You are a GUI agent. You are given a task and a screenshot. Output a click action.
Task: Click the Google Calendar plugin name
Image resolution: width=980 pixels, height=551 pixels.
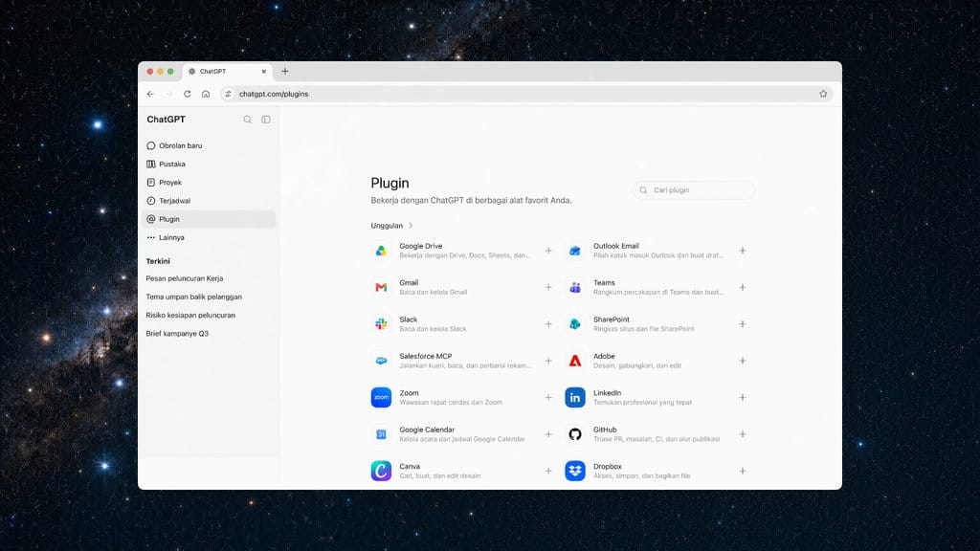427,430
